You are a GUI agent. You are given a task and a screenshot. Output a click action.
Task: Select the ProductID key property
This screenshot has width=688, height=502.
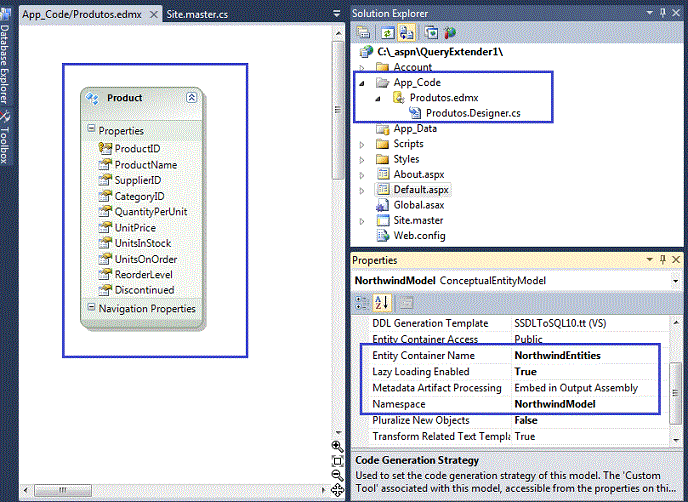click(x=137, y=148)
